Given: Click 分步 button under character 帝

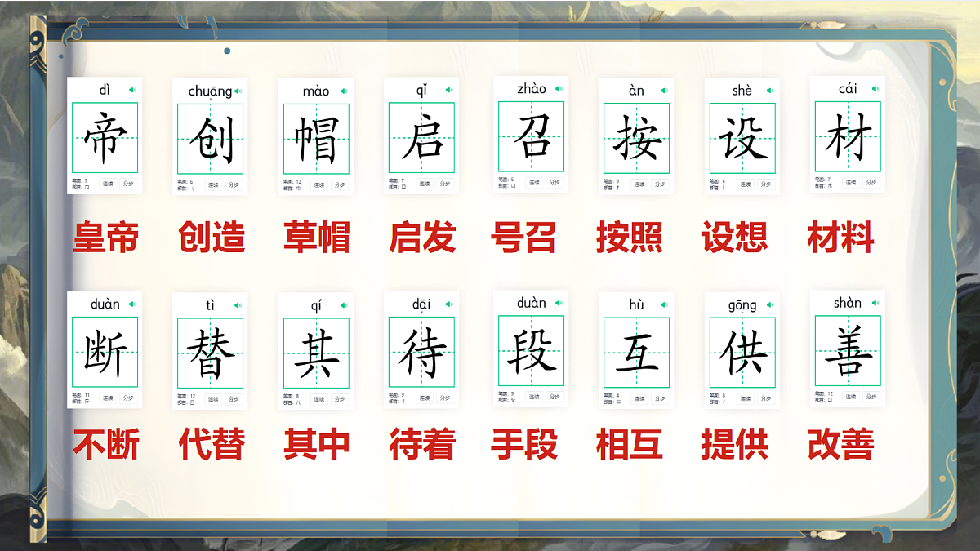Looking at the screenshot, I should pyautogui.click(x=128, y=184).
